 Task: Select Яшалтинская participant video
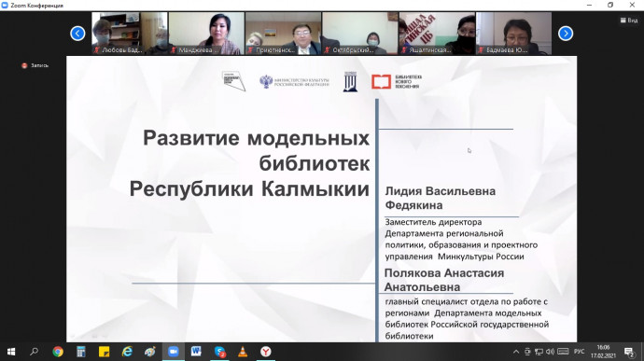[x=437, y=34]
